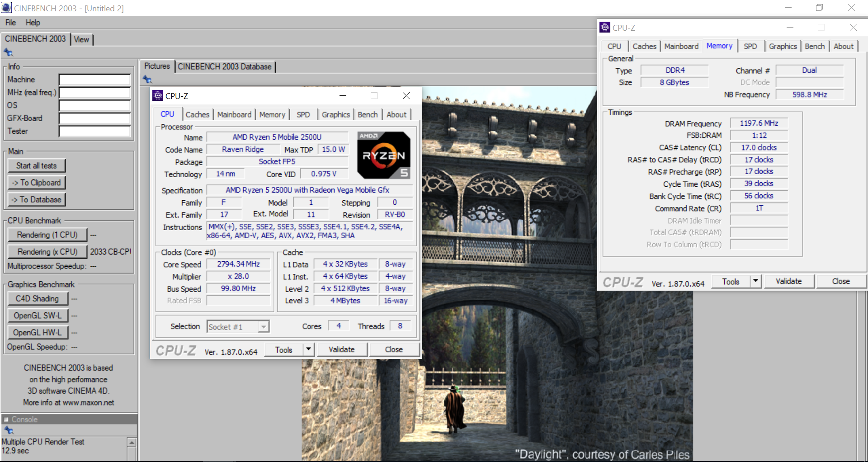Start the OpenGL HW-L test
Image resolution: width=868 pixels, height=462 pixels.
[38, 332]
